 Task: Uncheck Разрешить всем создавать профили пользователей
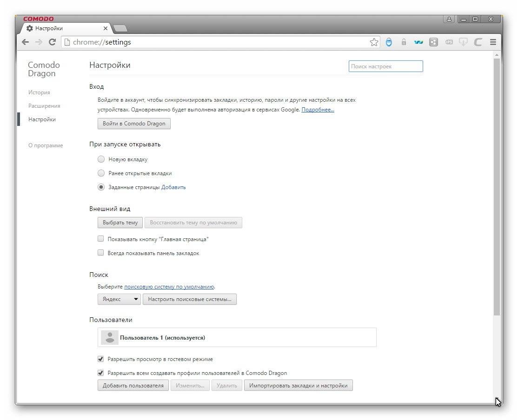101,373
